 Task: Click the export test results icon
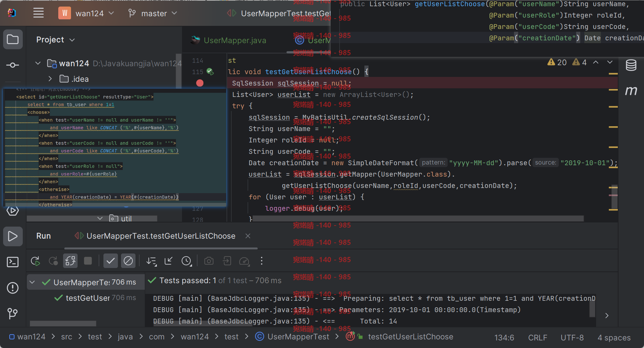(x=227, y=261)
